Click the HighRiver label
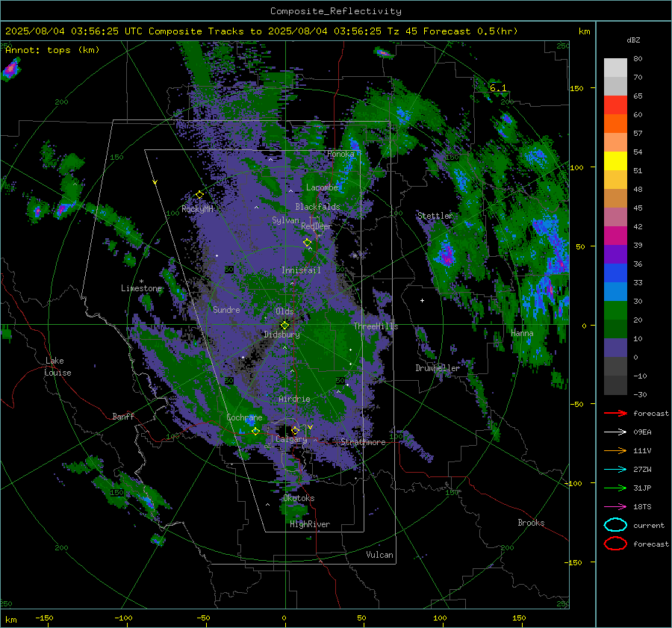 (x=310, y=524)
